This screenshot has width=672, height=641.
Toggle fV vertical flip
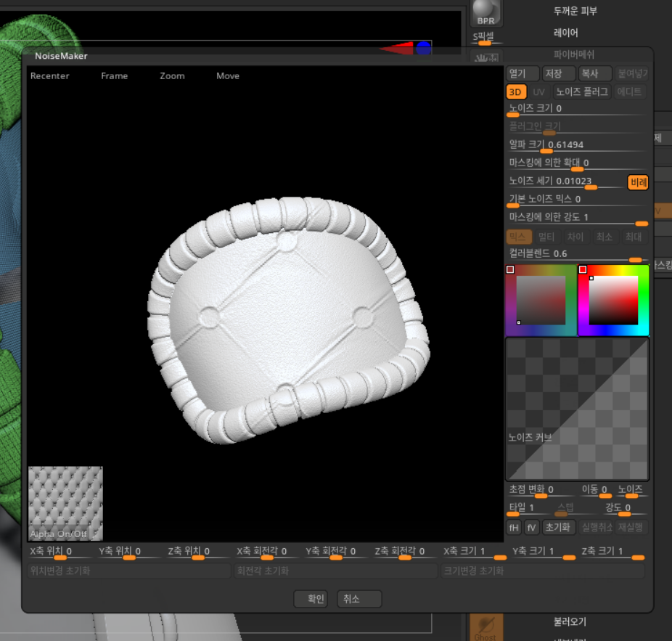(x=531, y=527)
